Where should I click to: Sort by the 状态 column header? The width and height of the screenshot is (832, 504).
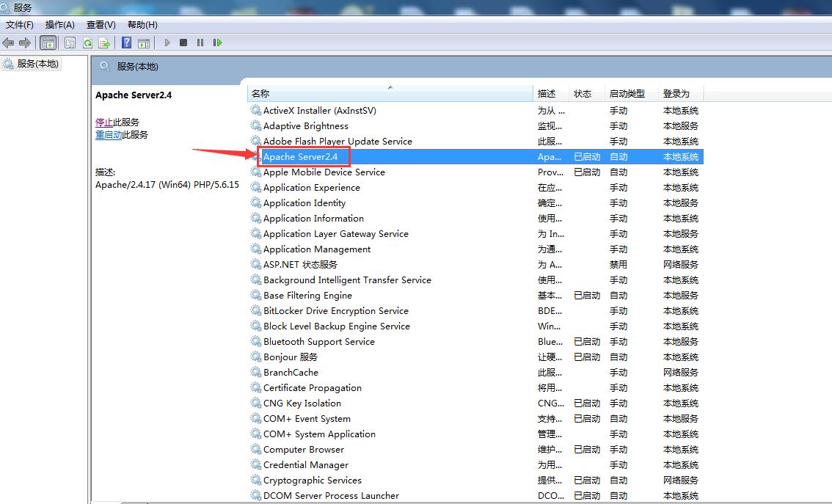(x=587, y=93)
